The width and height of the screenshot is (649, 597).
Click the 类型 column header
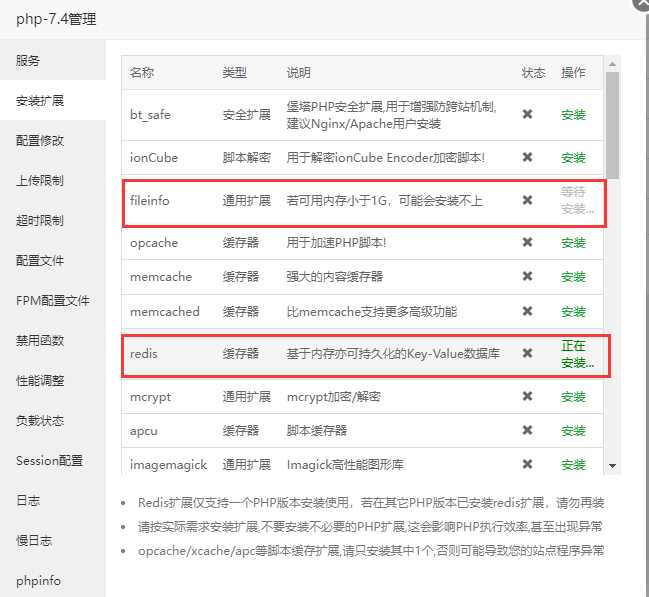coord(235,72)
